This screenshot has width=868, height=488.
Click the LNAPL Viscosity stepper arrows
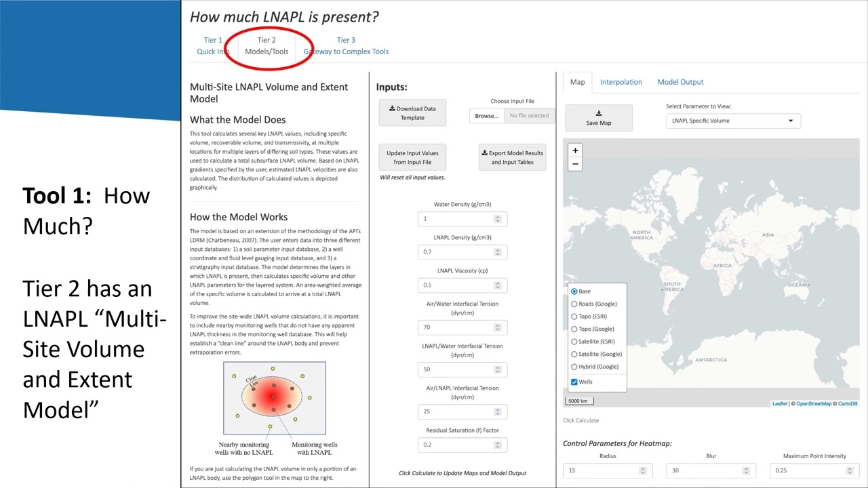(498, 285)
